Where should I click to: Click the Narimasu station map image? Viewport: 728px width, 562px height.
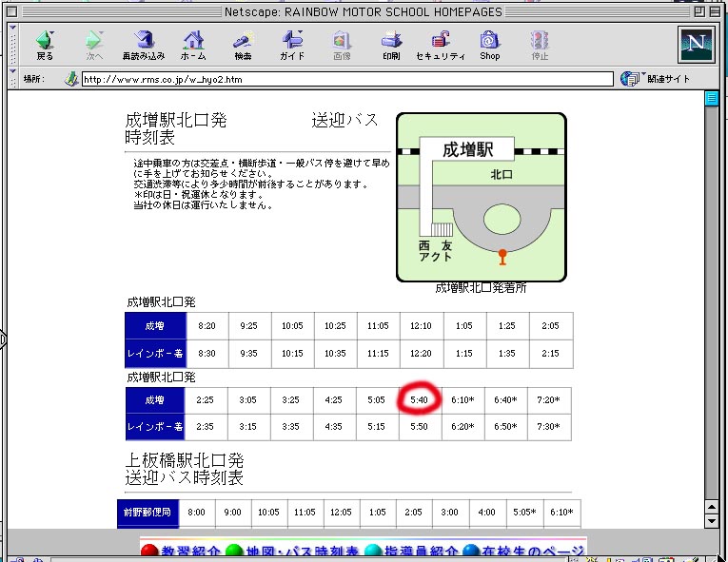coord(481,197)
